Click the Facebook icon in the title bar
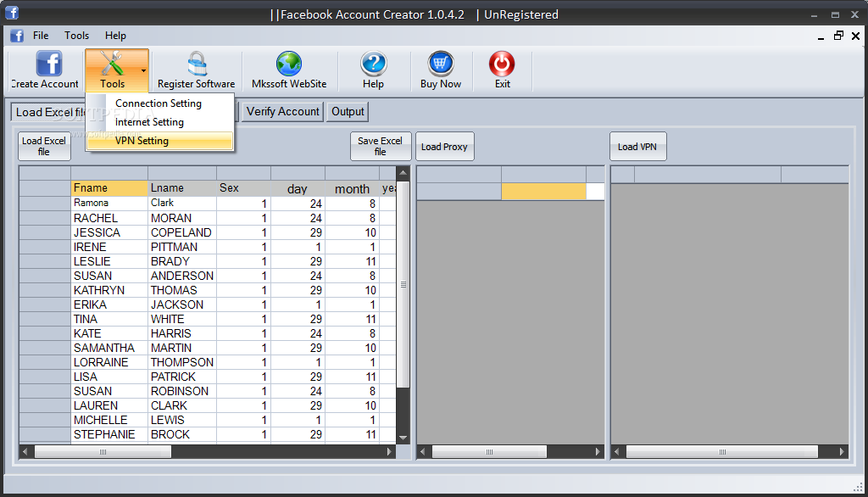Image resolution: width=868 pixels, height=497 pixels. pyautogui.click(x=12, y=12)
